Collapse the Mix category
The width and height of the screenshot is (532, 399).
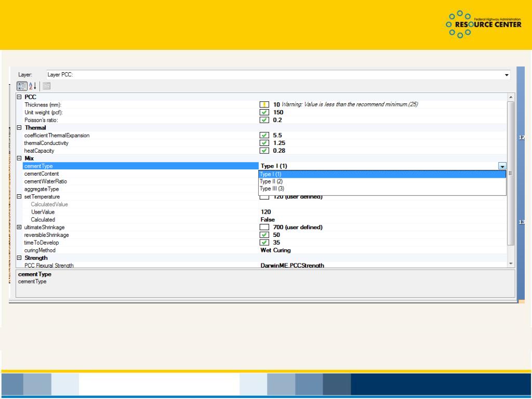point(19,158)
